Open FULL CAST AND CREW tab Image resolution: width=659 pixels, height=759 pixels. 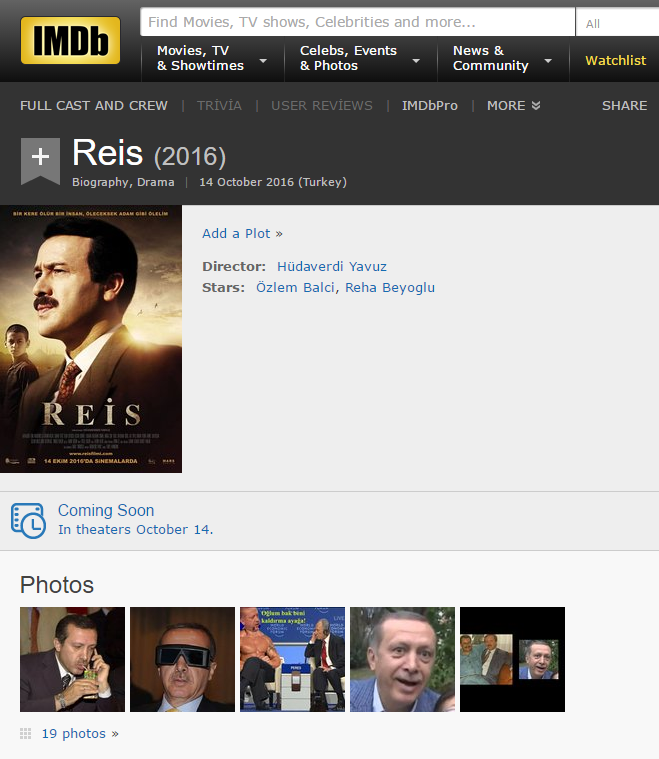[93, 106]
